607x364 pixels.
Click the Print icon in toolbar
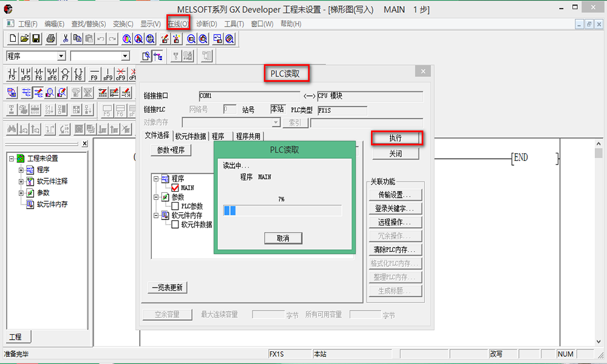click(x=51, y=39)
